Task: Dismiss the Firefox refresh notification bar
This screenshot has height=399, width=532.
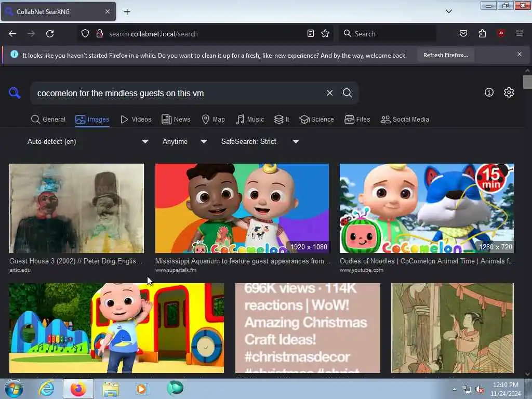Action: tap(520, 54)
